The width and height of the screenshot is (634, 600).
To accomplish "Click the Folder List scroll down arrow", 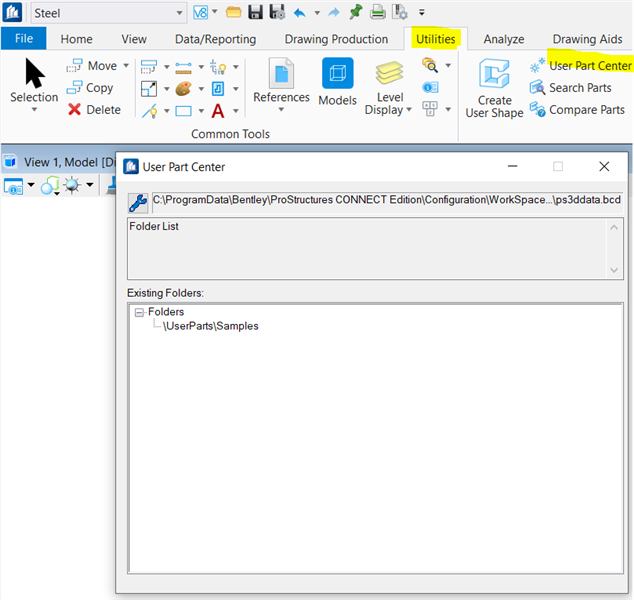I will pos(614,270).
